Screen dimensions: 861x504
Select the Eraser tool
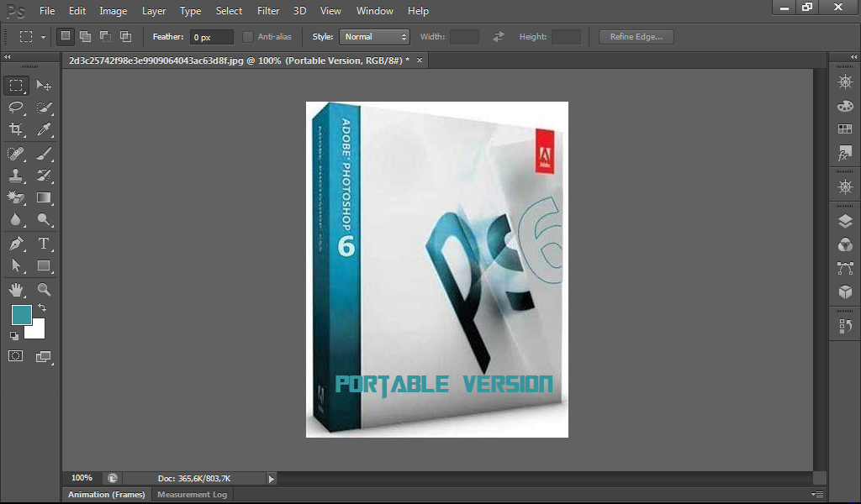coord(16,197)
